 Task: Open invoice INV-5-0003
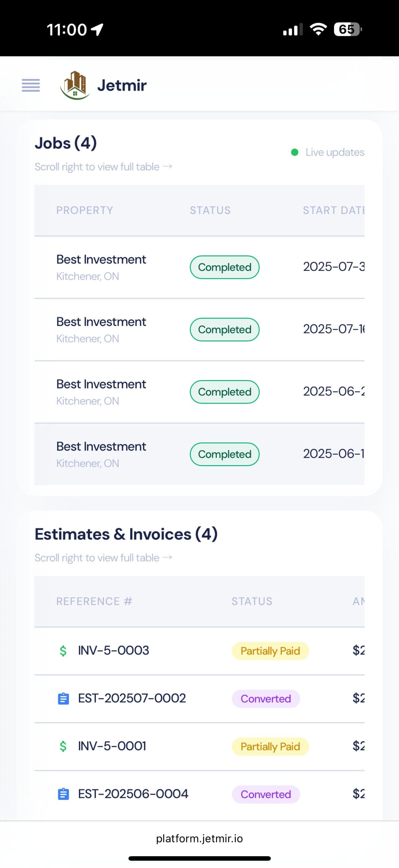[x=113, y=650]
